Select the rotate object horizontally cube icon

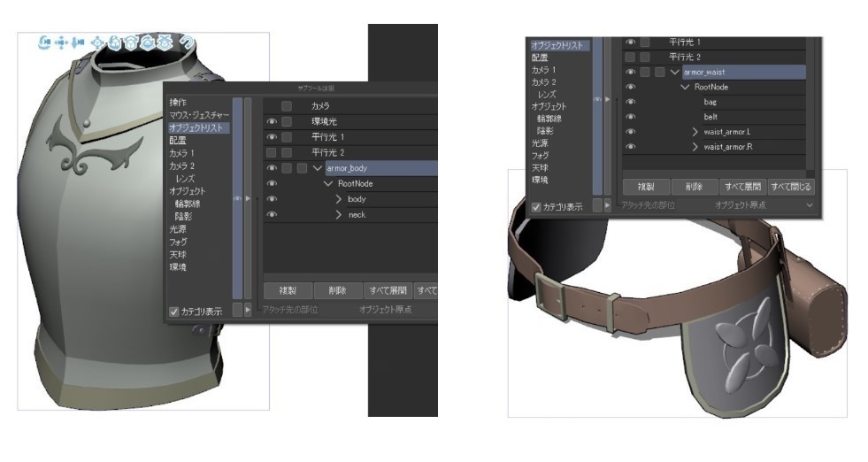[131, 42]
